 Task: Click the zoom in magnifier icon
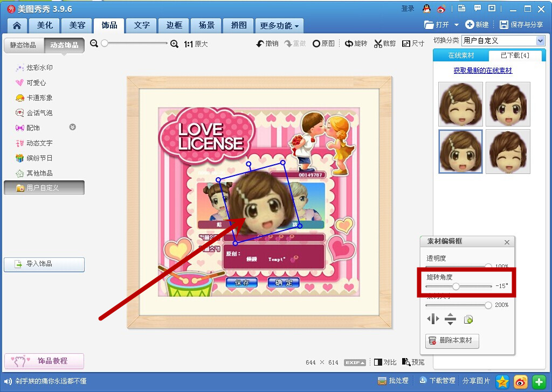click(x=174, y=44)
